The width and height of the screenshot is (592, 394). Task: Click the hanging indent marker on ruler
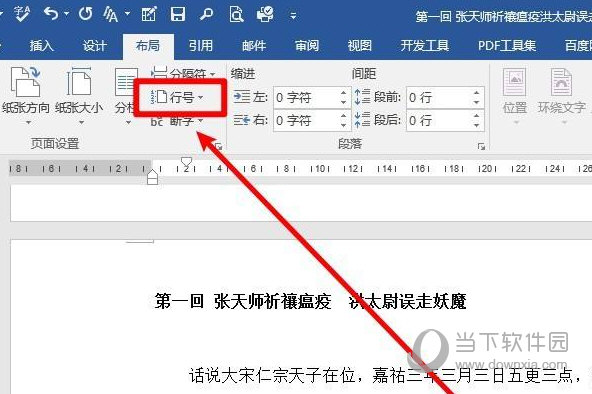click(152, 173)
